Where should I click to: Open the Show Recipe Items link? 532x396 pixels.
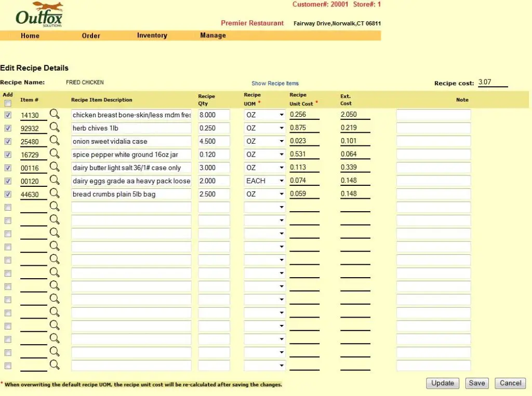(x=275, y=83)
